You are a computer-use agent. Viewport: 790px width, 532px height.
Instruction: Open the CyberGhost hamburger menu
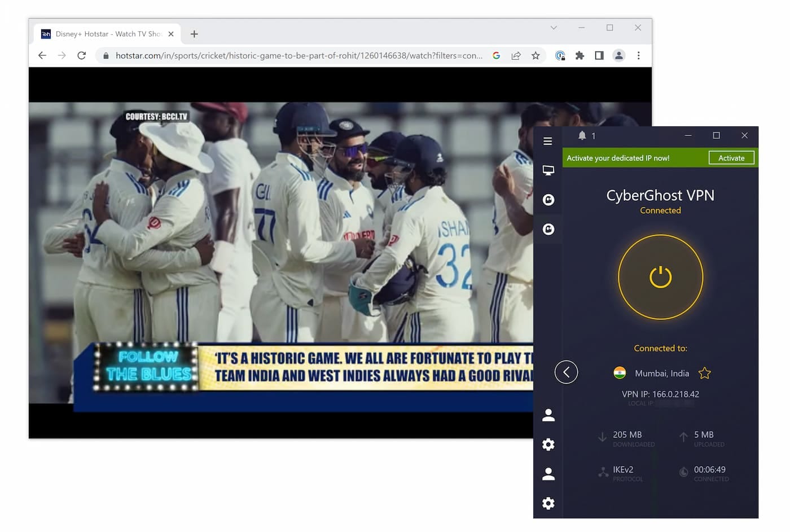point(548,141)
